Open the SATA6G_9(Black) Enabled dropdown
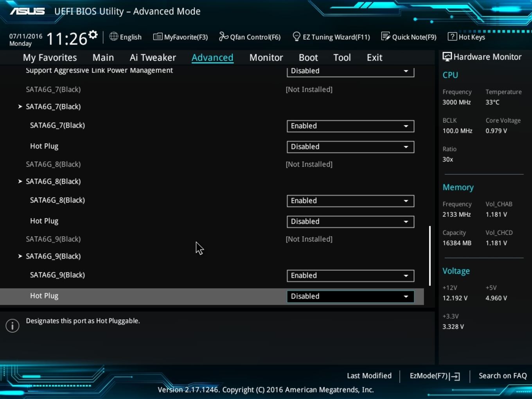The height and width of the screenshot is (399, 532). [x=350, y=275]
